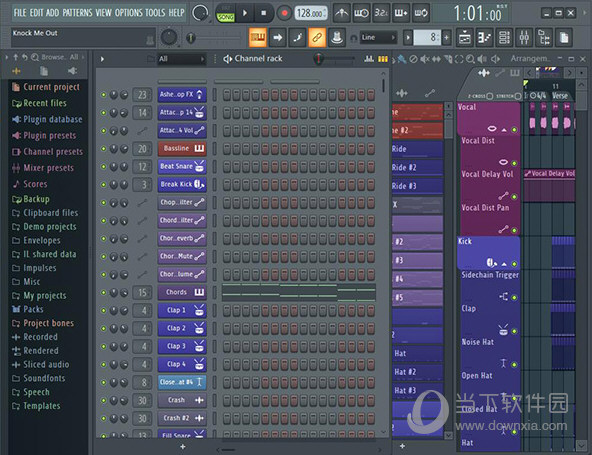The width and height of the screenshot is (592, 455).
Task: Open pattern selector arrow beside 8
Action: tap(408, 37)
